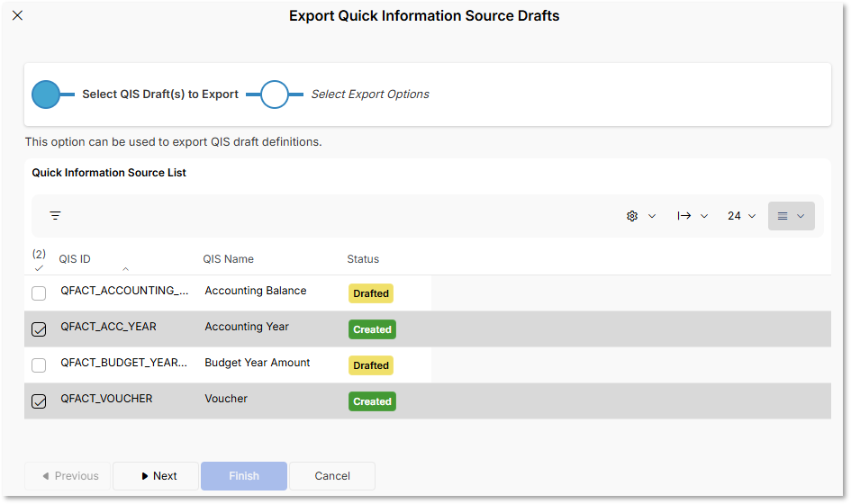Click the Finish button
Screen dimensions: 851x504
click(244, 476)
